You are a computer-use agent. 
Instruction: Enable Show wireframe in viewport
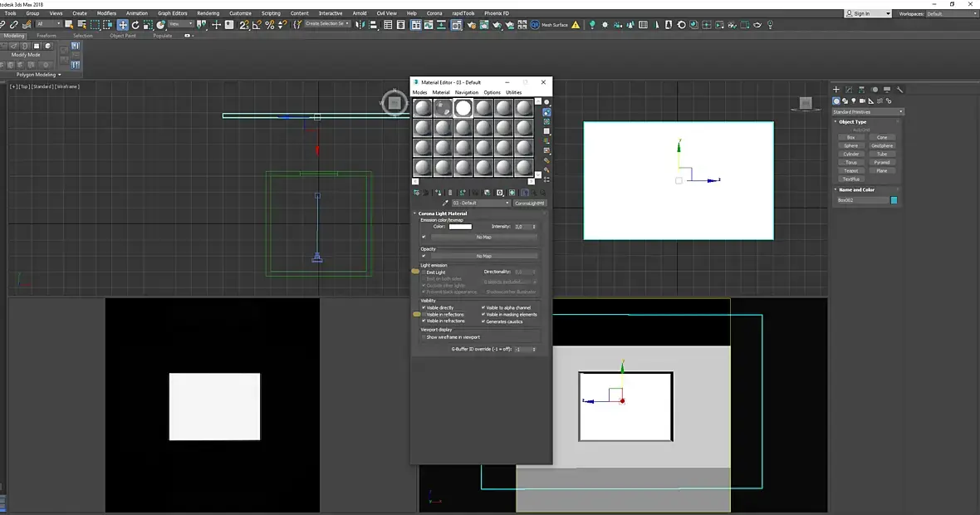coord(424,337)
